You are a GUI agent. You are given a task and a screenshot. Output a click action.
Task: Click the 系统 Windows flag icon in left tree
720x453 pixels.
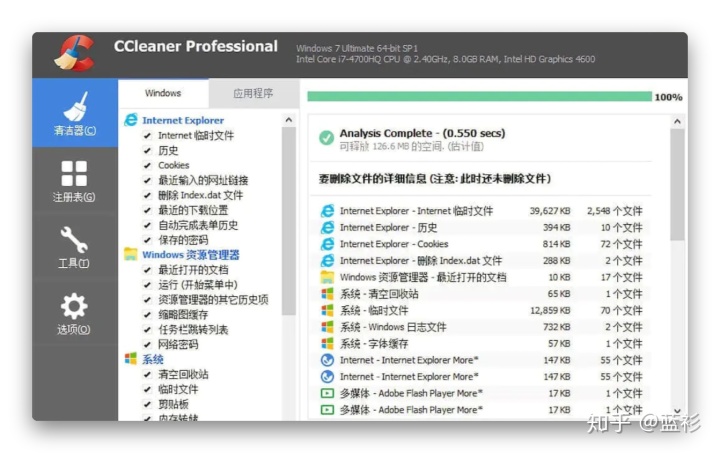point(131,358)
